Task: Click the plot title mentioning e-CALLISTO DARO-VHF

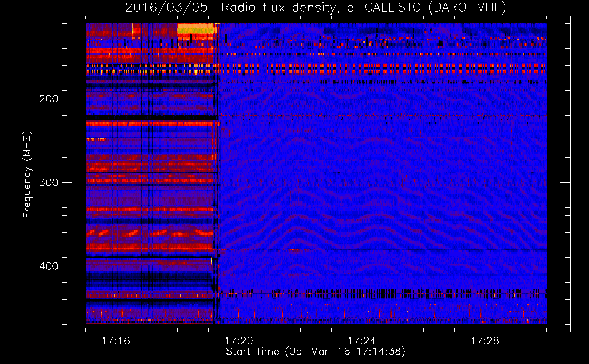Action: (x=316, y=8)
